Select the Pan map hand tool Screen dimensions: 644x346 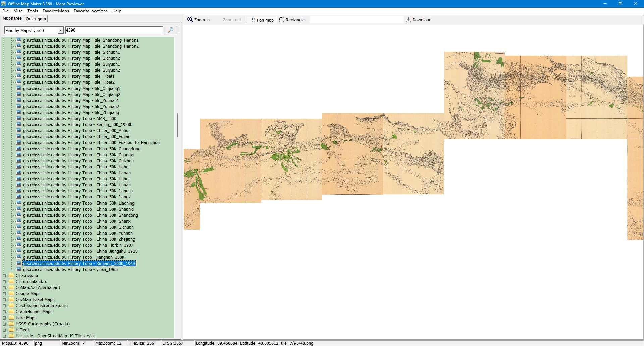[253, 20]
